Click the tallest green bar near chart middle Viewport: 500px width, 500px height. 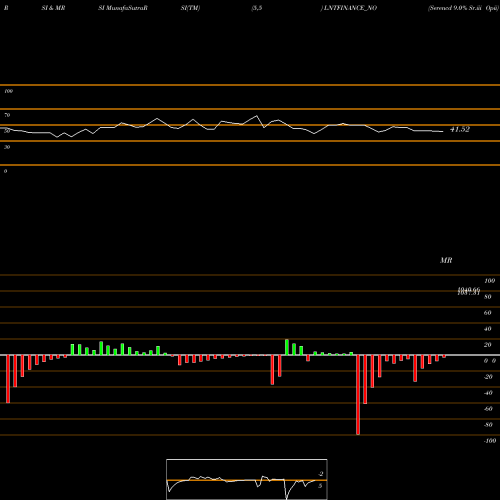coord(287,347)
